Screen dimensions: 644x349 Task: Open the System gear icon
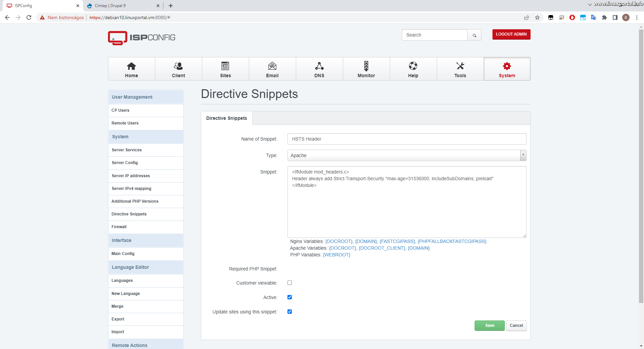coord(507,66)
